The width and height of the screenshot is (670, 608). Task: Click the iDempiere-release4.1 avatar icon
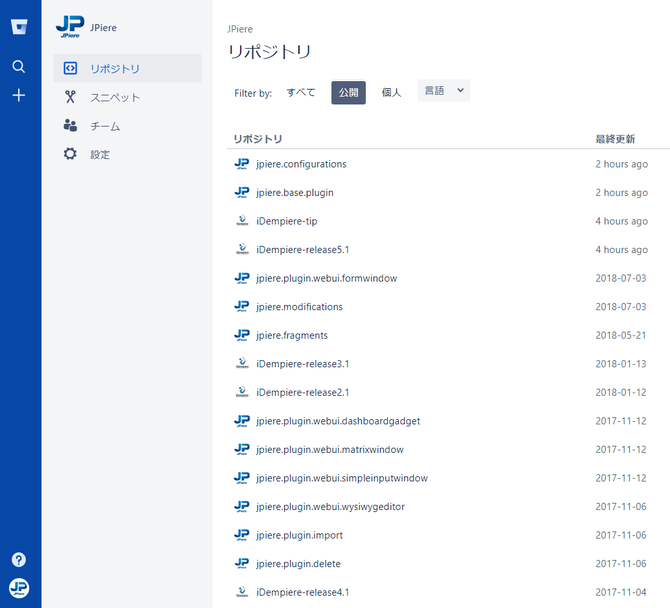tap(242, 592)
